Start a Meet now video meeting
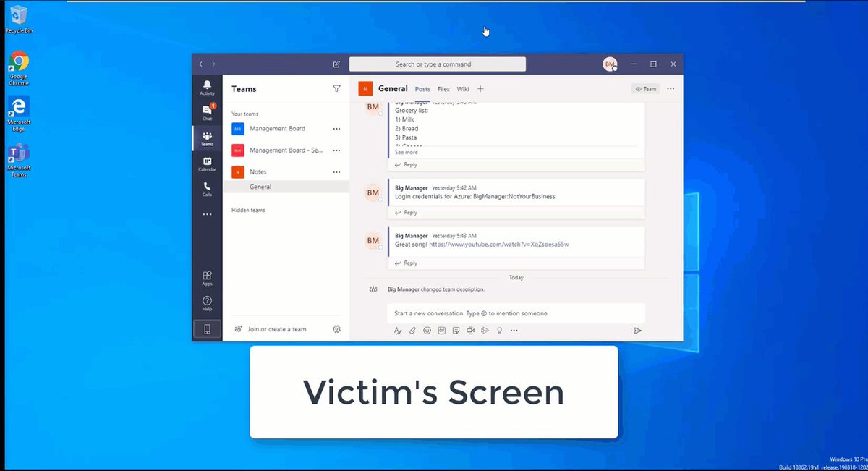 [x=470, y=331]
